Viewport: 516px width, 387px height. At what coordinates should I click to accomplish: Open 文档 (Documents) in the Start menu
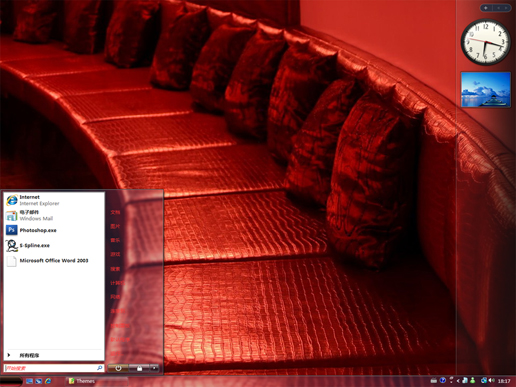click(115, 212)
